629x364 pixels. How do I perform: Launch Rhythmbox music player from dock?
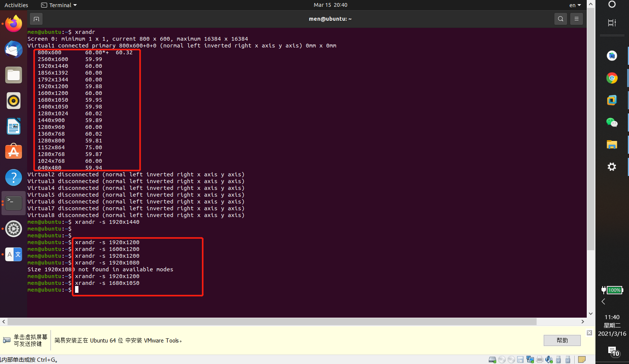[14, 101]
